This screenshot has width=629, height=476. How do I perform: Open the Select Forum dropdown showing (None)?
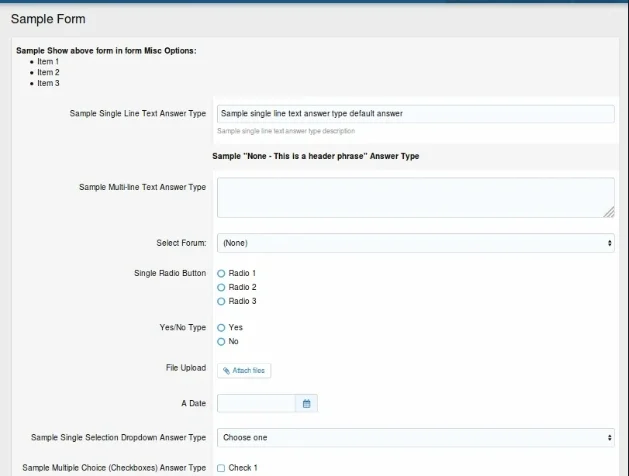[415, 243]
